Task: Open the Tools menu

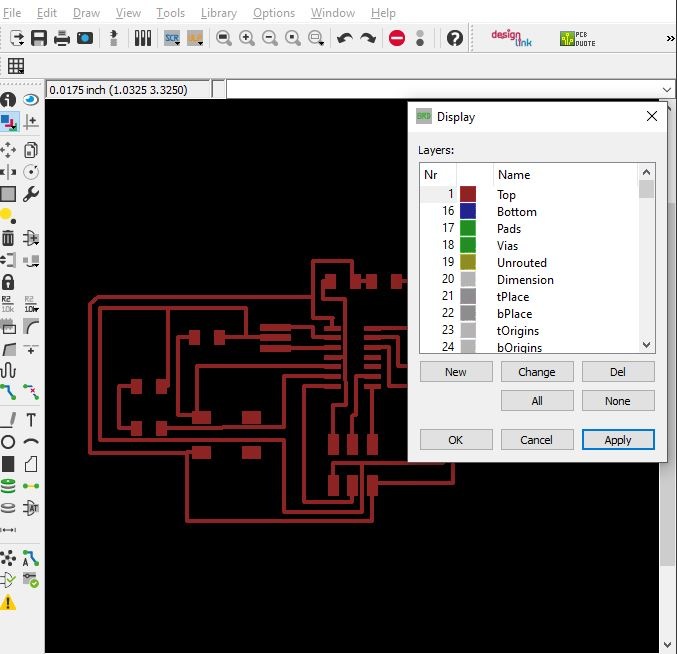Action: tap(171, 13)
